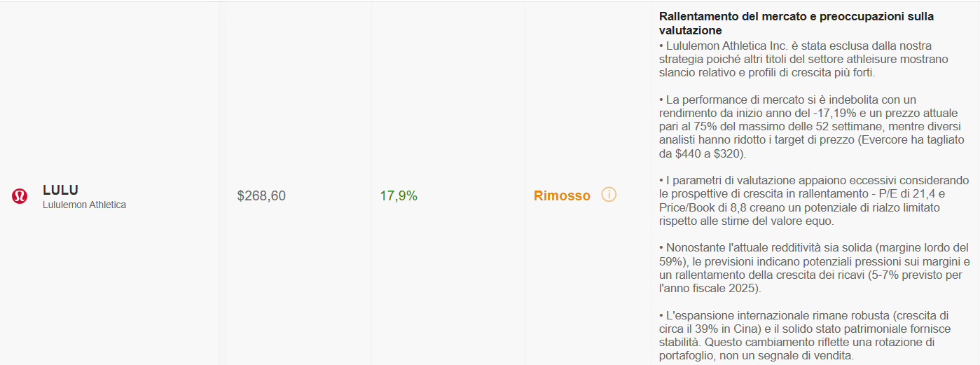Select the orange Rimosso status label
980x365 pixels.
562,196
